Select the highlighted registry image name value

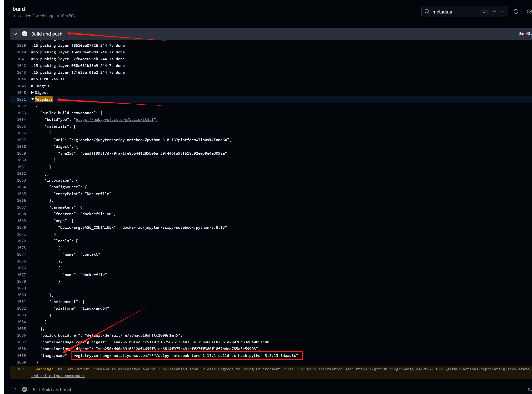(186, 356)
